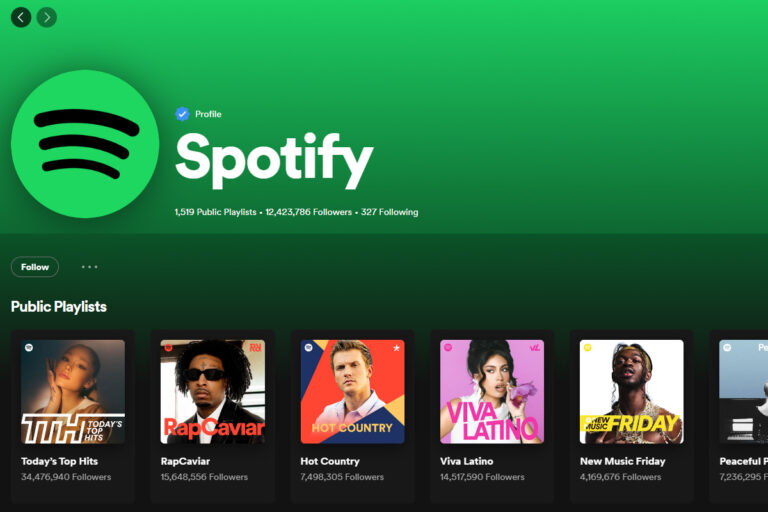The image size is (768, 512).
Task: Open the RapCaviar playlist cover
Action: click(213, 391)
